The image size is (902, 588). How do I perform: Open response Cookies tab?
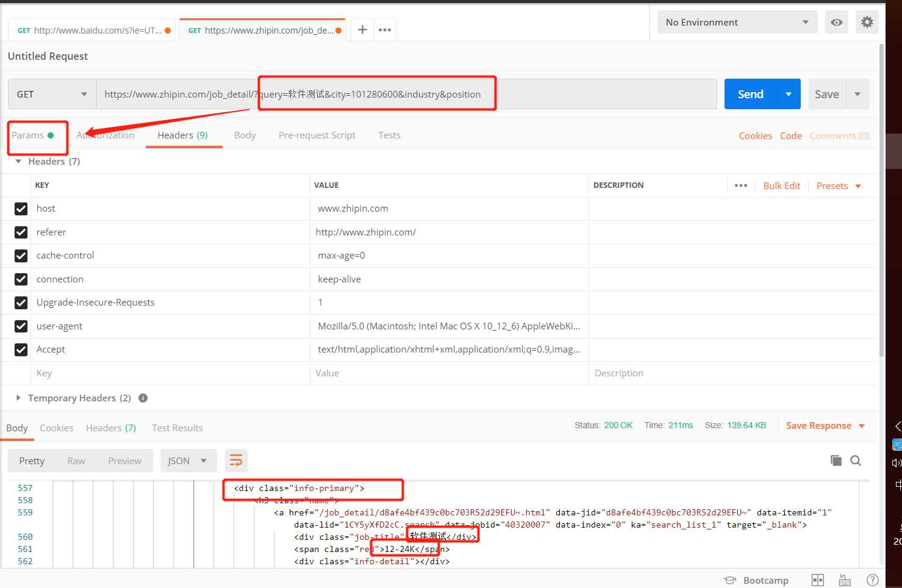[57, 428]
